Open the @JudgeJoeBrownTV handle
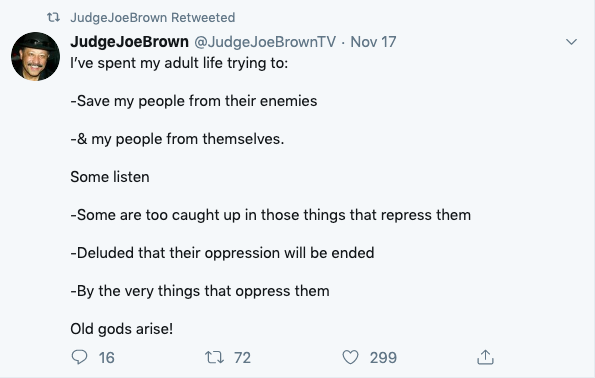Viewport: 595px width, 378px height. pos(265,42)
